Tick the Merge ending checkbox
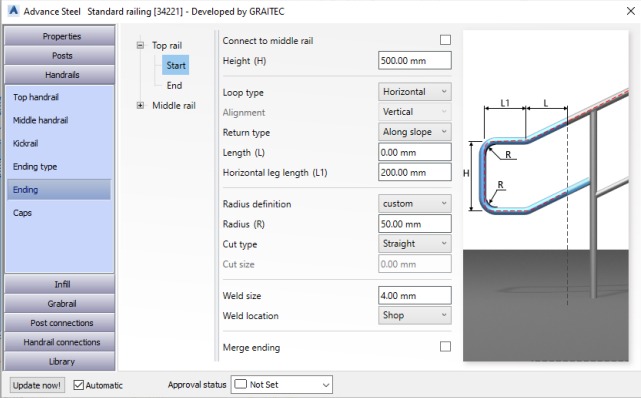 click(445, 347)
